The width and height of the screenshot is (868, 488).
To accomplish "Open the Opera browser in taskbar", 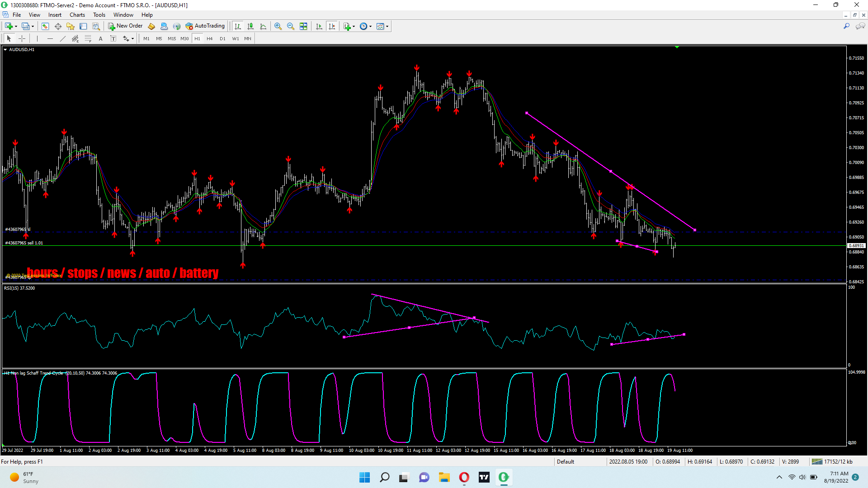I will tap(464, 477).
